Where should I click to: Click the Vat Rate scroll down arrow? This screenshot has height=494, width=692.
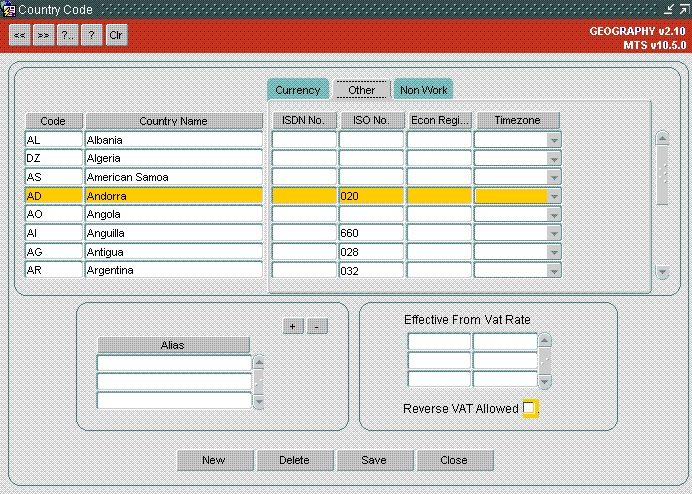coord(545,381)
